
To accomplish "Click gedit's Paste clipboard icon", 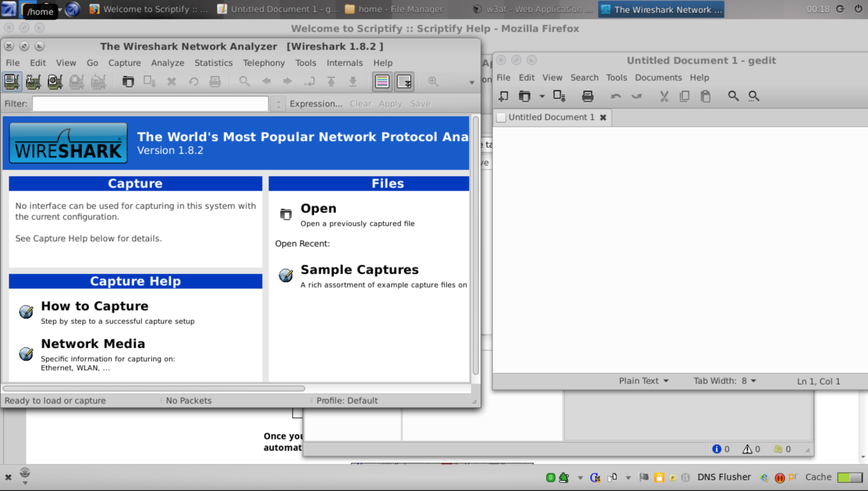I will tap(705, 96).
